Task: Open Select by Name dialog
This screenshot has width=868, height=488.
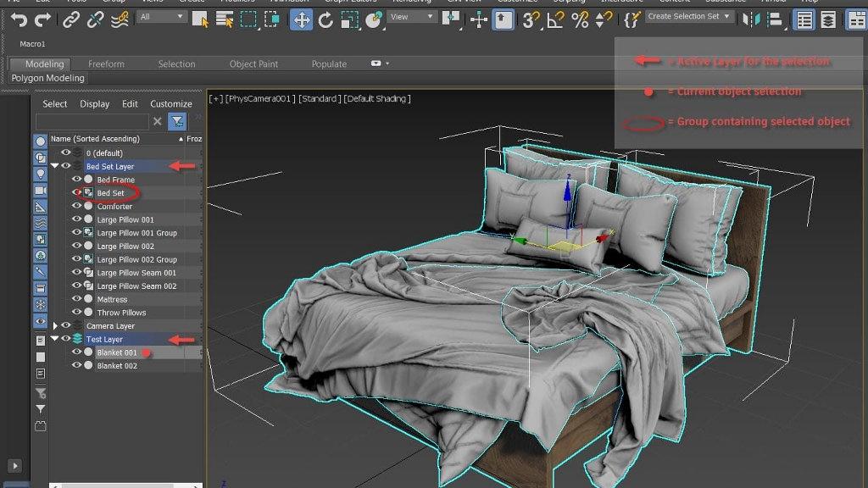Action: (224, 19)
